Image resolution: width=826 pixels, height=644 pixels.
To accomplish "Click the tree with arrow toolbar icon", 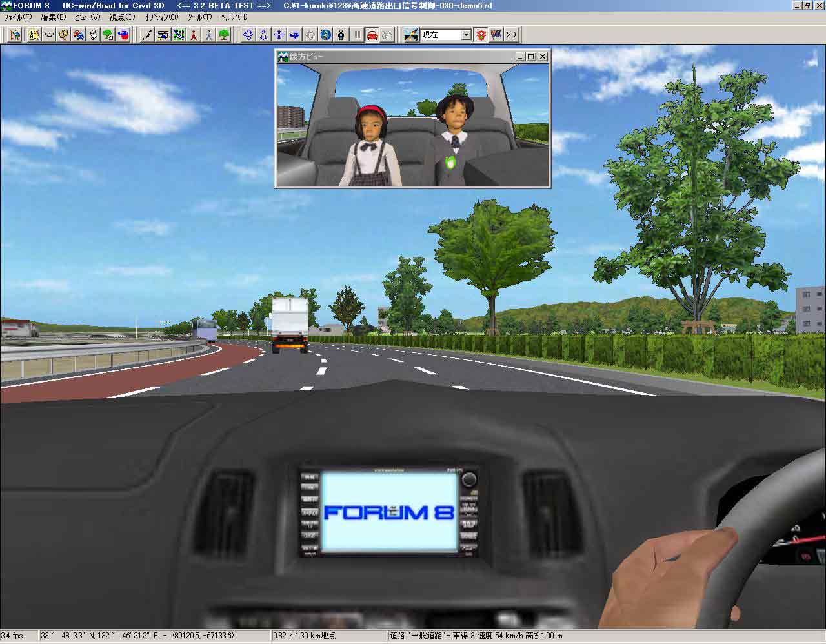I will [x=108, y=35].
